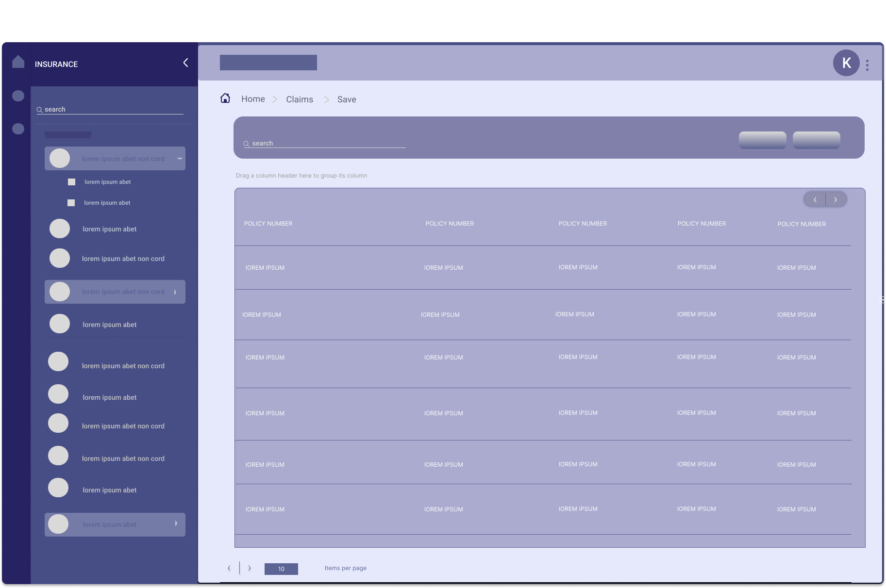Expand the lorem ipsum abet non cord submenu chevron
886x588 pixels.
[x=175, y=292]
